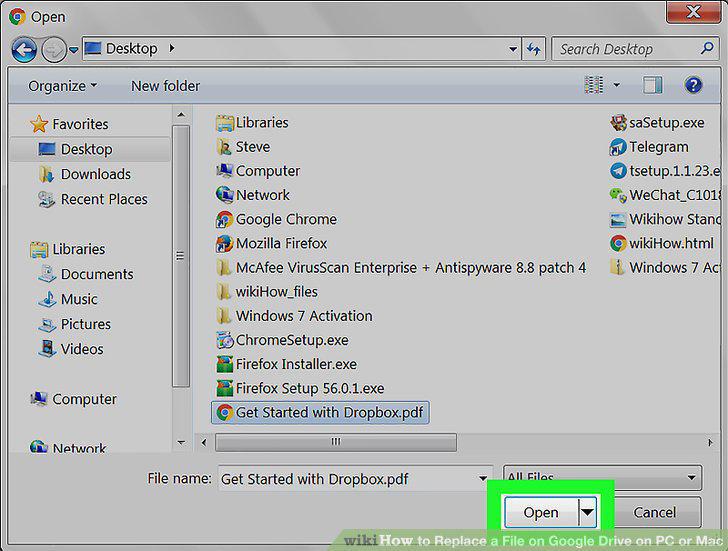
Task: Open the All Files type dropdown
Action: point(603,477)
